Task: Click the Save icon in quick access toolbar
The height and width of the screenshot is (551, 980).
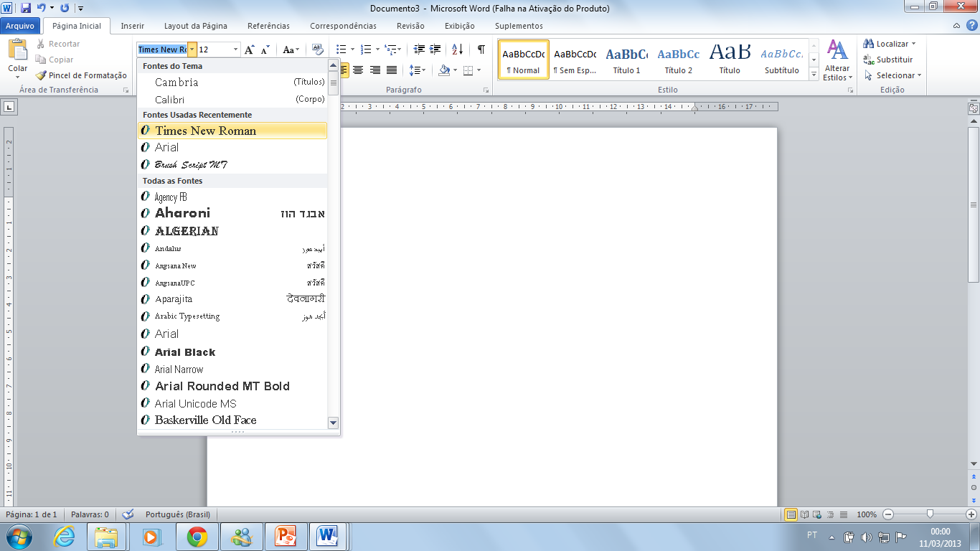Action: (26, 8)
